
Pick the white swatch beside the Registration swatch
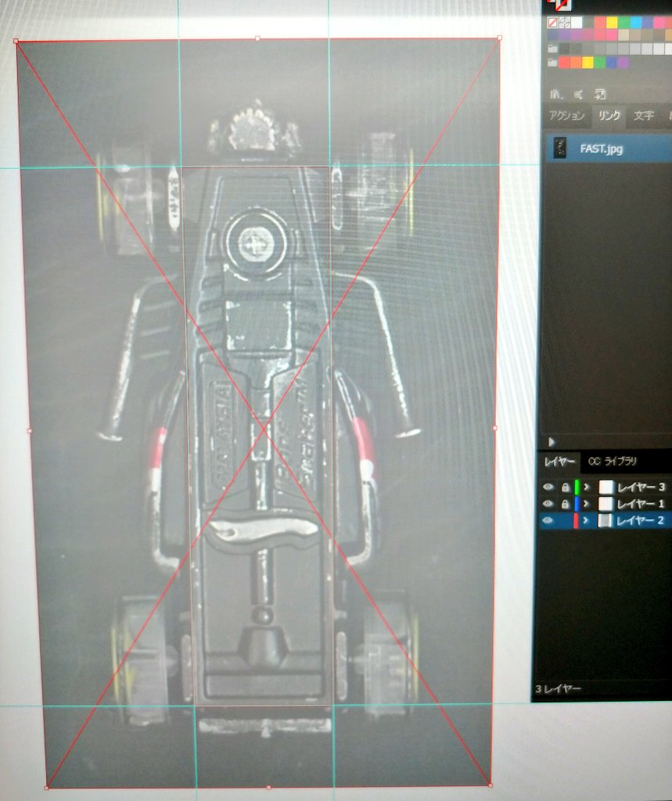(x=577, y=23)
